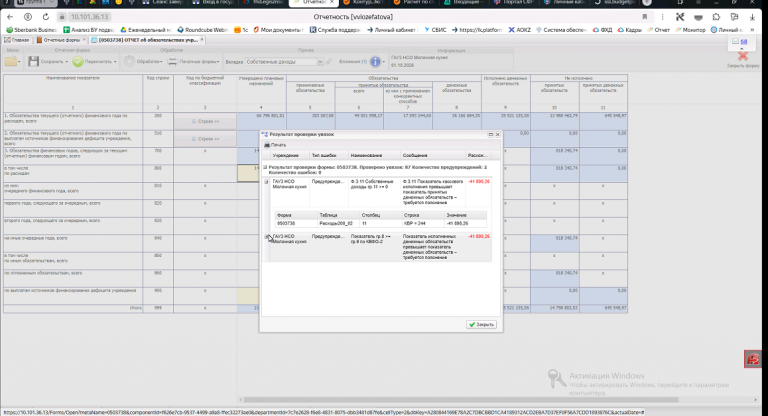Switch to the Портал СФР browser tab
This screenshot has height=416, width=768.
pyautogui.click(x=514, y=3)
